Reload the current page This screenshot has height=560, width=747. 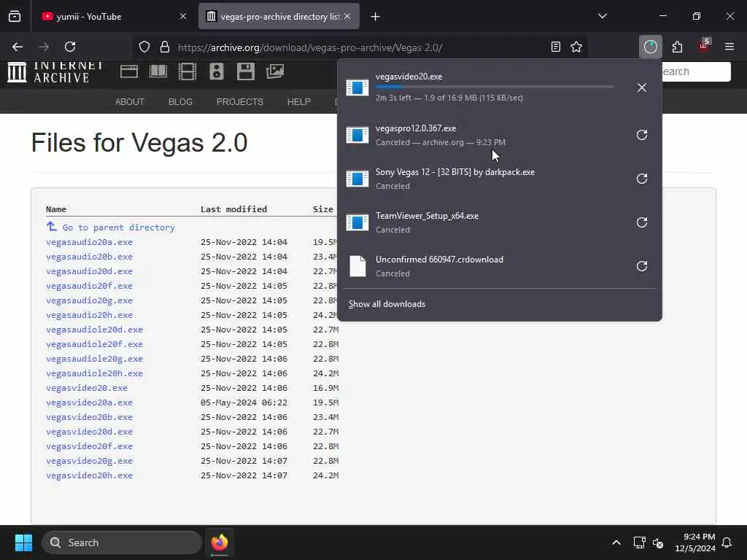[x=70, y=47]
